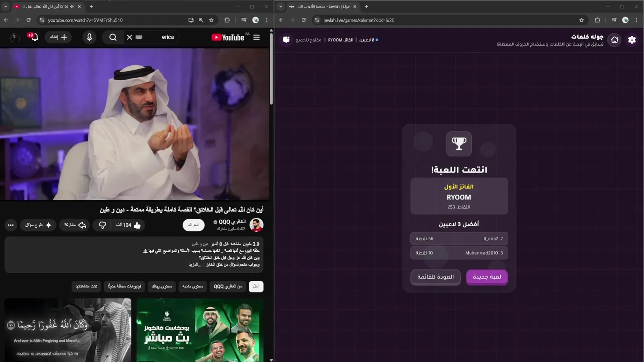Open Jawlah settings gear icon
The image size is (644, 362).
pyautogui.click(x=632, y=40)
